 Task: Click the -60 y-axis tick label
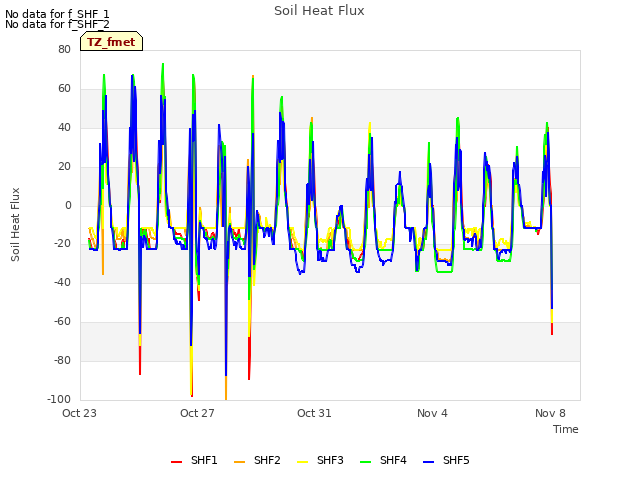pyautogui.click(x=63, y=321)
